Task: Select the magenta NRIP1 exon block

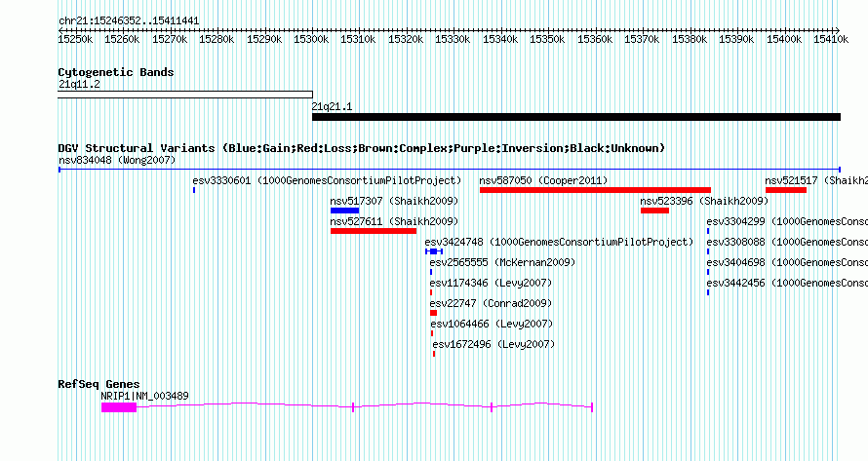Action: [x=118, y=407]
